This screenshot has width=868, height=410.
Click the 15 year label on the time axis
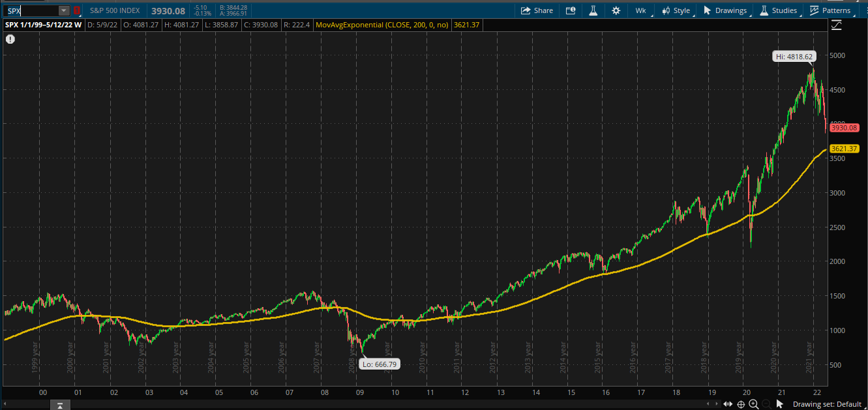click(571, 393)
